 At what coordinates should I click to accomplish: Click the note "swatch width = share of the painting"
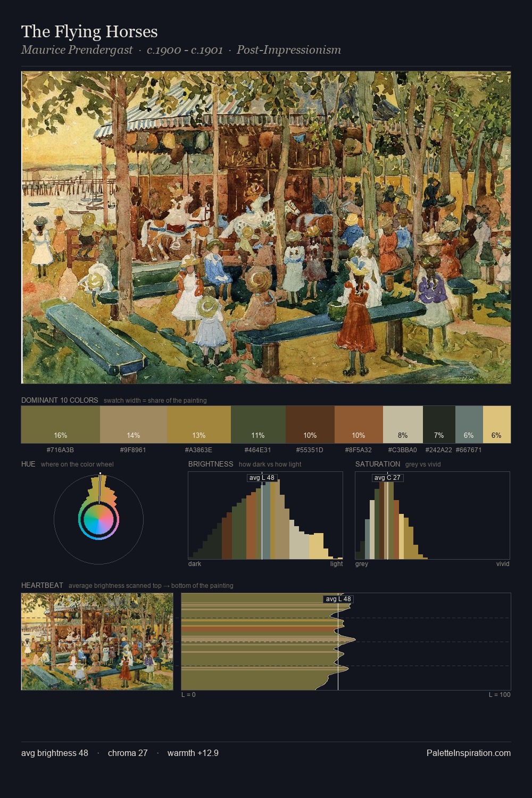(155, 401)
